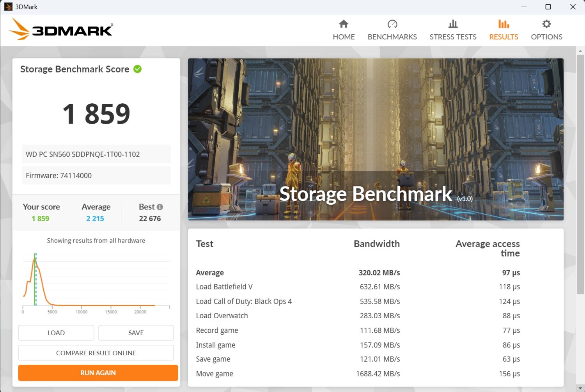Click the scroll up arrow

580,51
